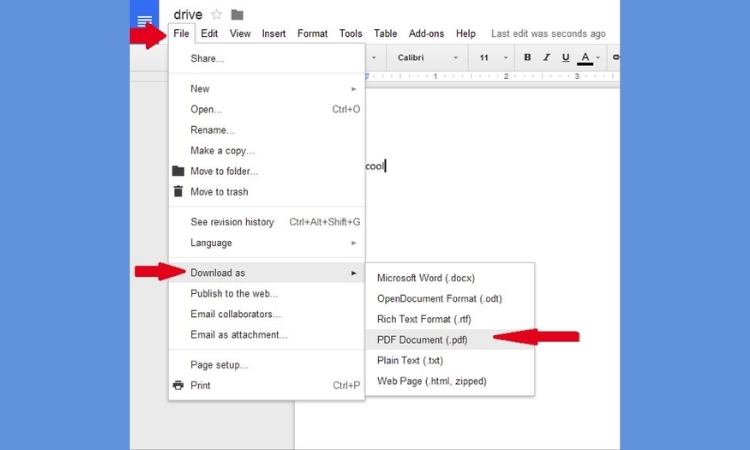Download as Plain Text (.txt)
Viewport: 750px width, 450px height.
coord(450,360)
